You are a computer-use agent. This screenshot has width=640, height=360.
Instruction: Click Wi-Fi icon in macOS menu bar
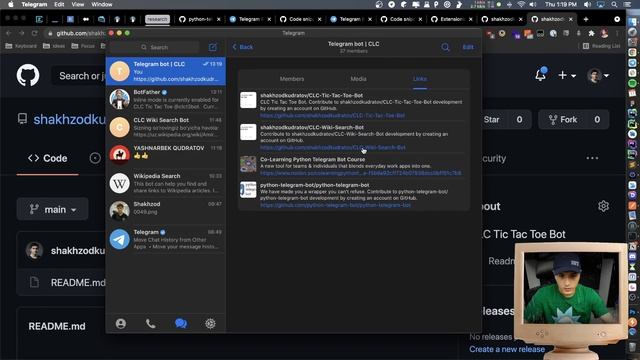(521, 4)
